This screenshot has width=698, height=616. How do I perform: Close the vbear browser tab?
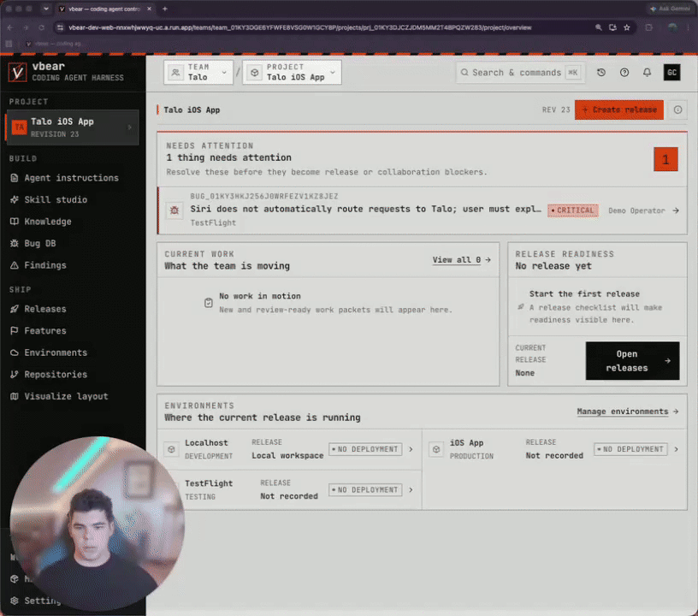(x=149, y=9)
